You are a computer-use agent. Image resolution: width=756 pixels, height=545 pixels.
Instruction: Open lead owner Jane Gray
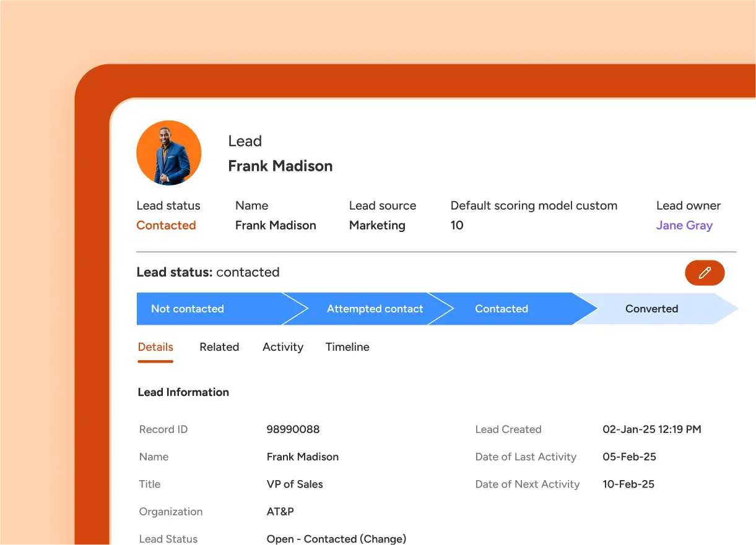click(684, 225)
